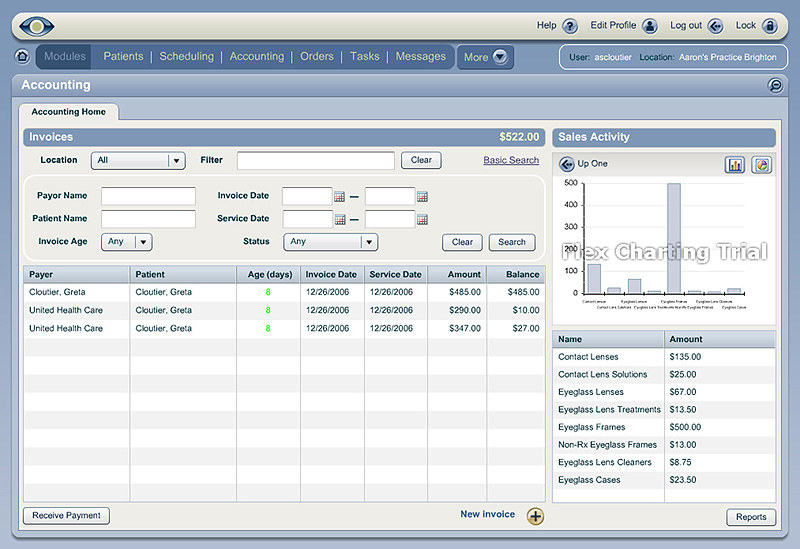Open the Location All dropdown

138,160
